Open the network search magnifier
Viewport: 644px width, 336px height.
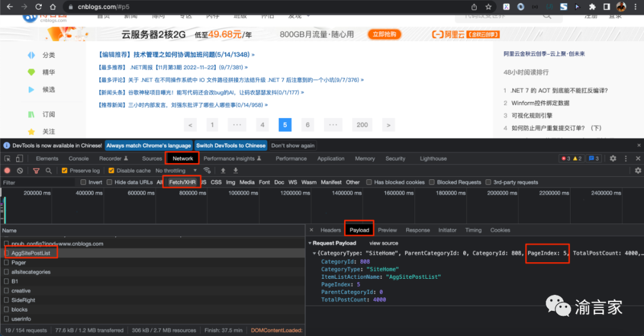coord(48,170)
